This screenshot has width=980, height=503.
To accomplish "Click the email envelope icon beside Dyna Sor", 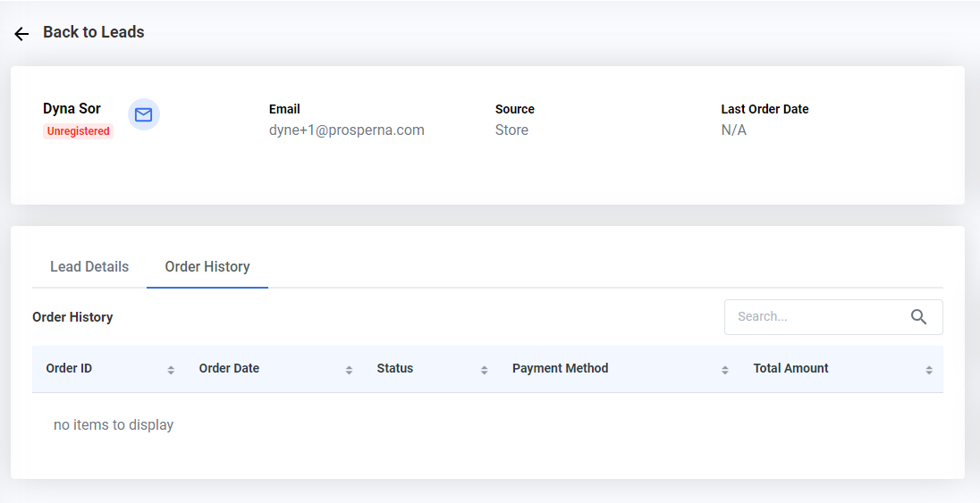I will (144, 114).
